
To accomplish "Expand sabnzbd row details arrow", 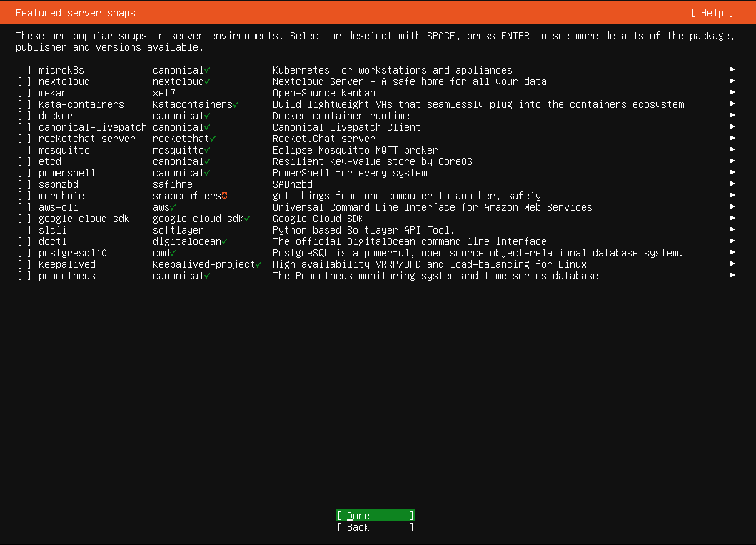I will tap(732, 184).
